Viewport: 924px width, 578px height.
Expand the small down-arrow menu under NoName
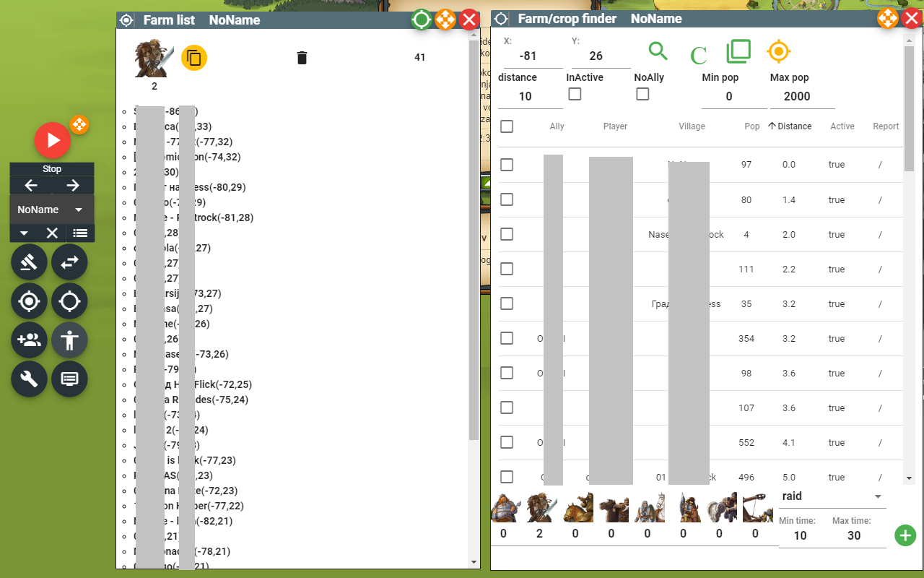tap(24, 233)
